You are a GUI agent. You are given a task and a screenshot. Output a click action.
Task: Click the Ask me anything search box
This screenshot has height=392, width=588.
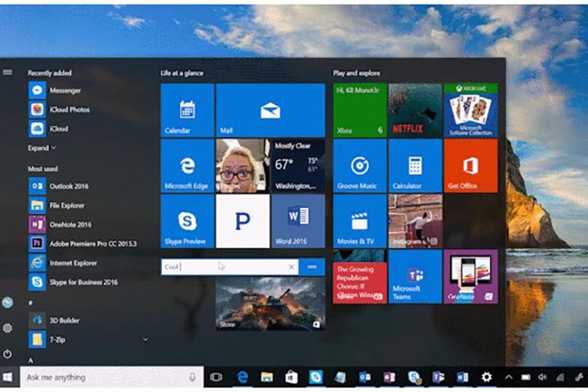pyautogui.click(x=111, y=377)
